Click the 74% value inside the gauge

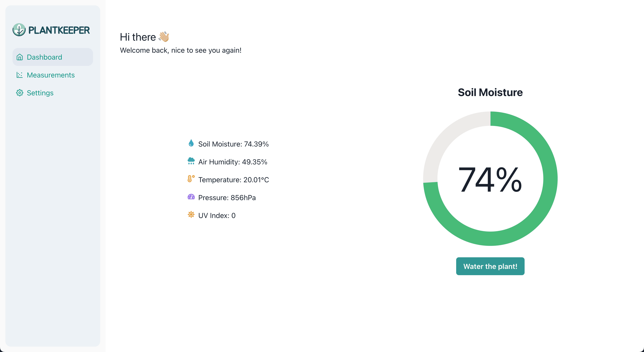tap(490, 179)
